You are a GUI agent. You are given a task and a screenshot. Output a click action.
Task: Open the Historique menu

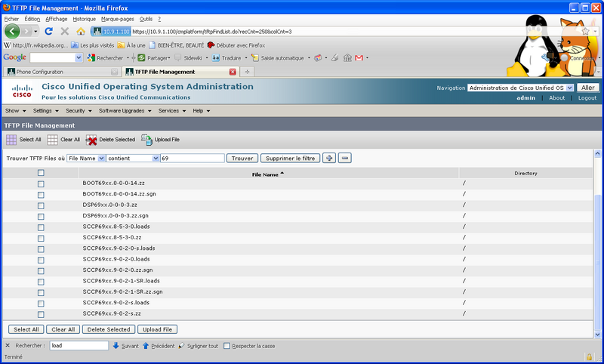click(x=85, y=19)
